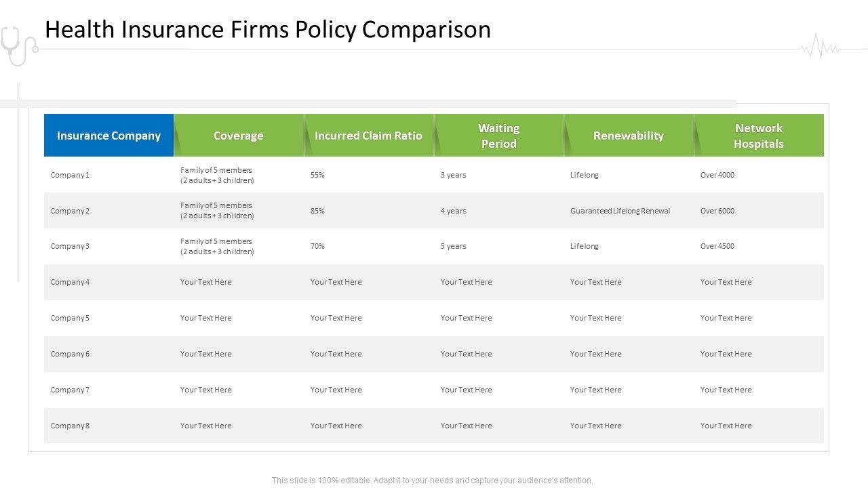The width and height of the screenshot is (868, 488).
Task: Click the green Coverage column header
Action: click(x=238, y=136)
